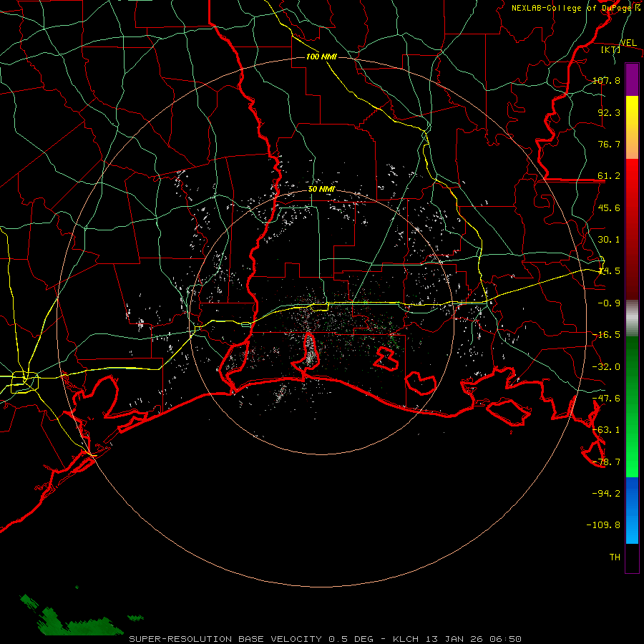Pick the red segment of the velocity scale
644x644 pixels.
pyautogui.click(x=632, y=229)
